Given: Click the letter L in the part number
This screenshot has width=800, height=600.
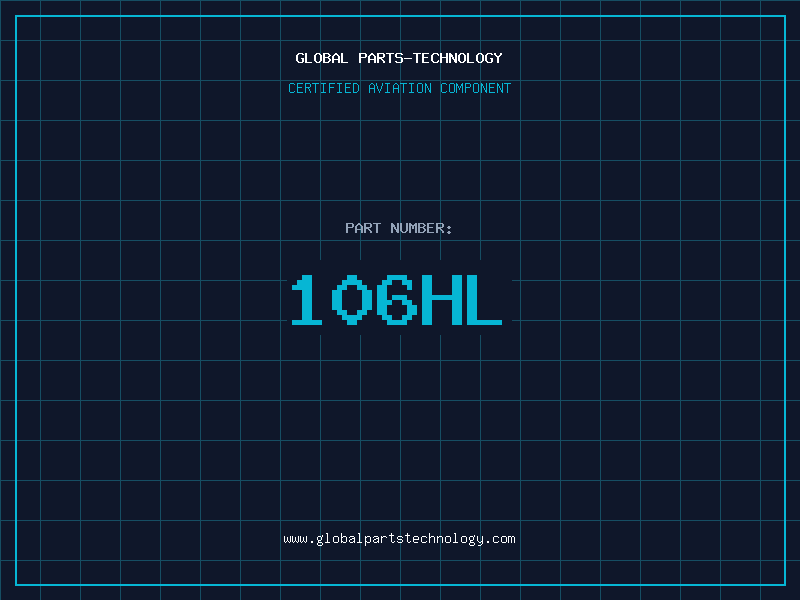Looking at the screenshot, I should (484, 299).
